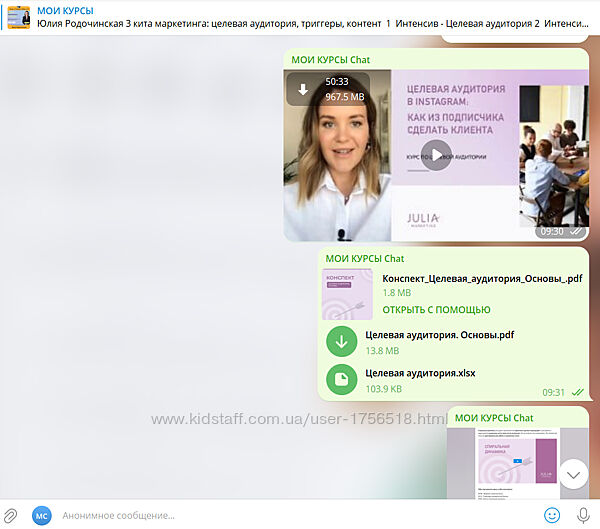Start voice recording with microphone icon

(x=583, y=515)
